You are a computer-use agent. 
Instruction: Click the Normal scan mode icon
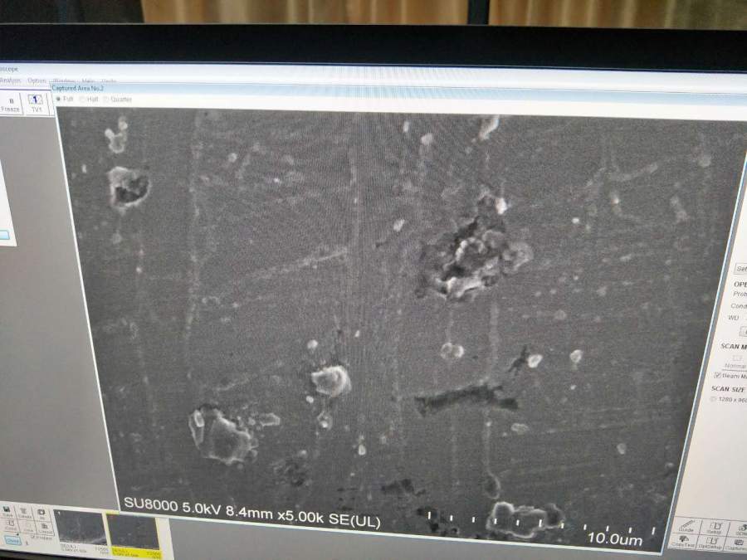coord(736,362)
